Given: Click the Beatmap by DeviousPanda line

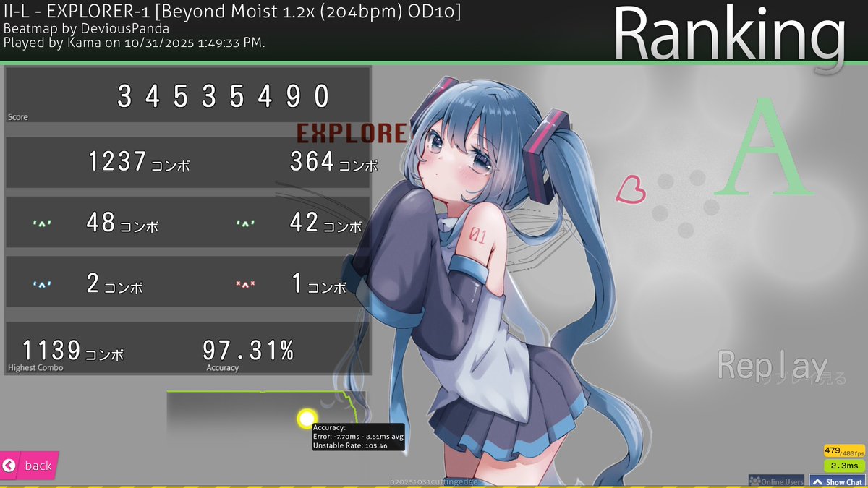Looking at the screenshot, I should coord(86,29).
